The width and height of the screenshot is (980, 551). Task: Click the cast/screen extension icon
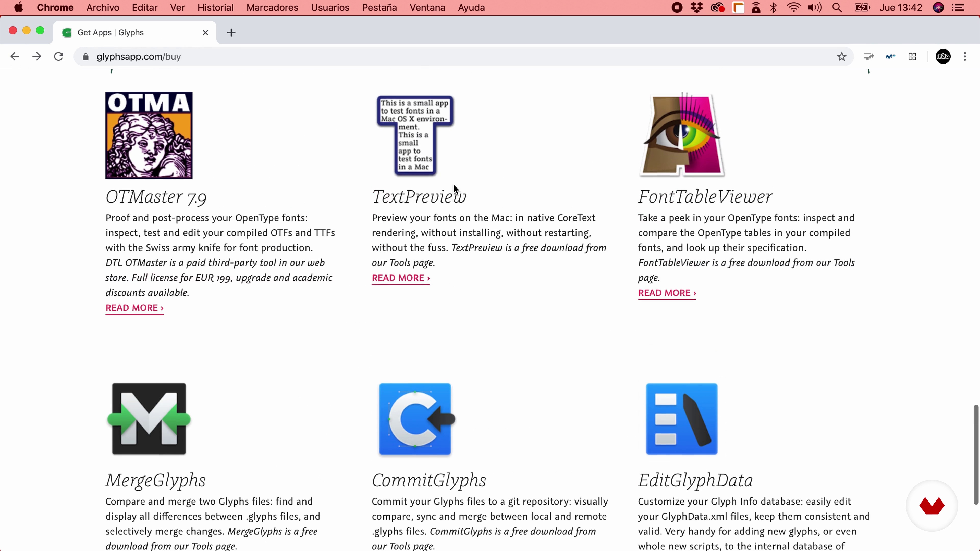point(868,57)
